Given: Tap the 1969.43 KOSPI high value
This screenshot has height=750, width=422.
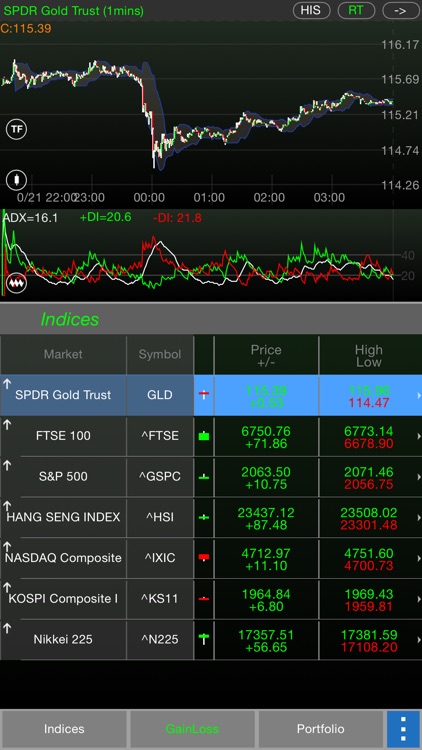Looking at the screenshot, I should pyautogui.click(x=368, y=594).
